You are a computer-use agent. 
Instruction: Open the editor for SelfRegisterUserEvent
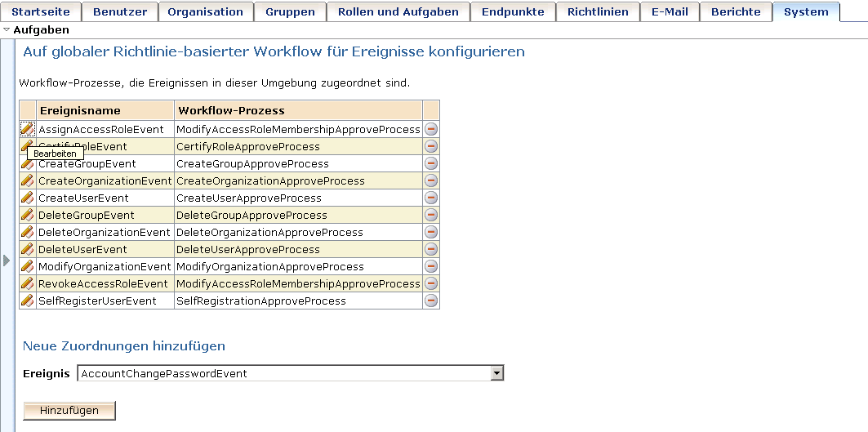[x=27, y=301]
